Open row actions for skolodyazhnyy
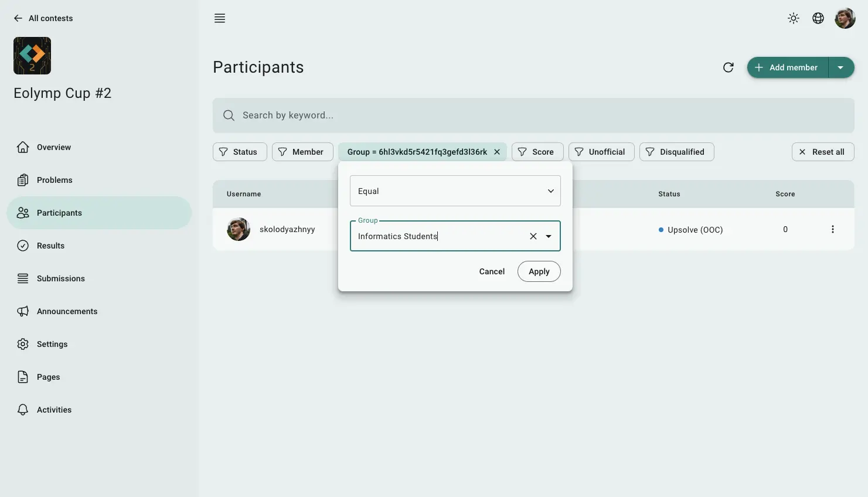Image resolution: width=868 pixels, height=497 pixels. pyautogui.click(x=832, y=229)
